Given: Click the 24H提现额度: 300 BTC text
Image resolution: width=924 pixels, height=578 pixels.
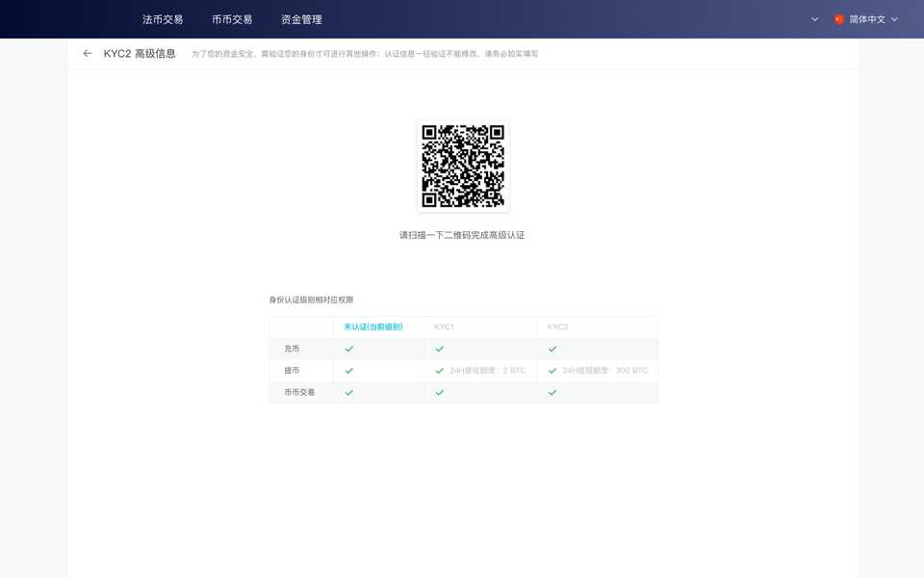Looking at the screenshot, I should (x=605, y=370).
